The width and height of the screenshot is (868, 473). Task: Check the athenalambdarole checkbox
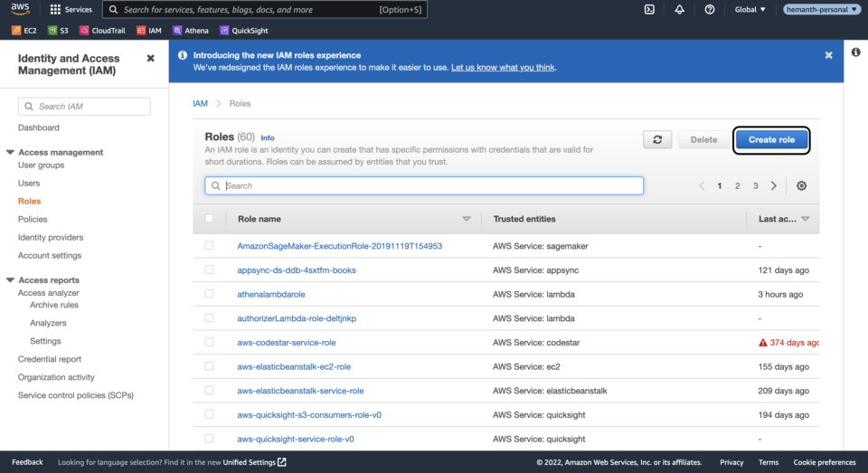click(209, 294)
